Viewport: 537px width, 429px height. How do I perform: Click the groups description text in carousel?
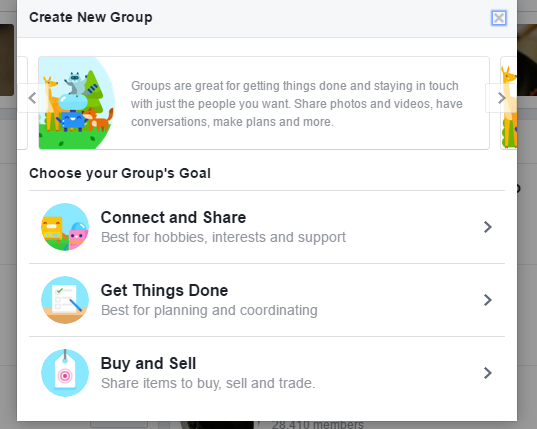point(297,104)
